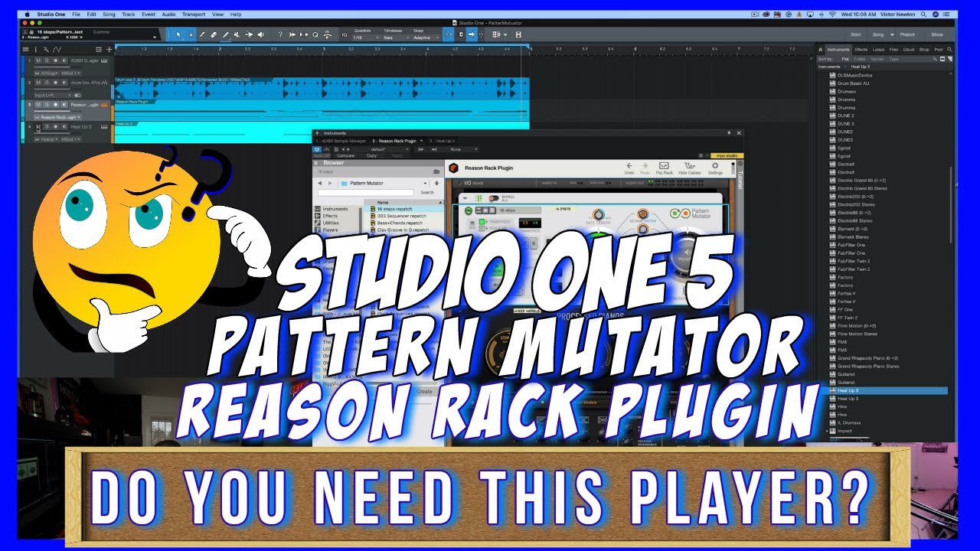Image resolution: width=980 pixels, height=551 pixels.
Task: Click the zoom magnifier toolbar icon
Action: point(315,34)
